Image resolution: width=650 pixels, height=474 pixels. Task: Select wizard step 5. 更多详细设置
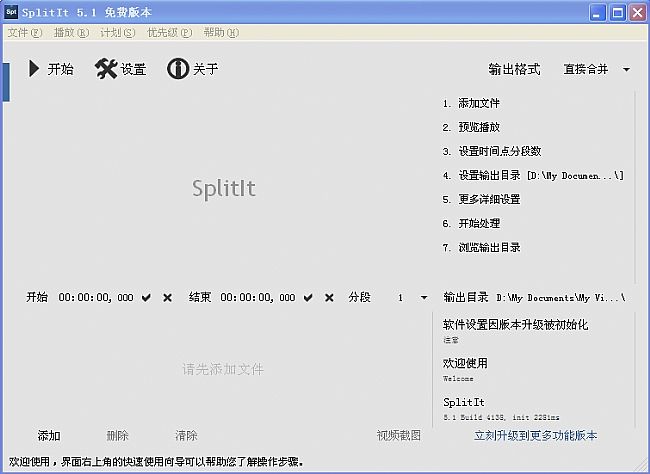(x=481, y=199)
